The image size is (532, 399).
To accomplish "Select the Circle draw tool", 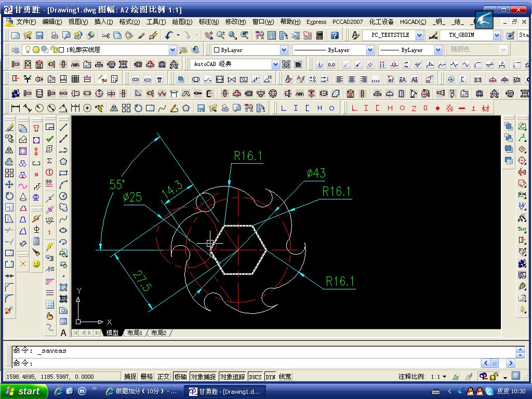I will point(63,196).
